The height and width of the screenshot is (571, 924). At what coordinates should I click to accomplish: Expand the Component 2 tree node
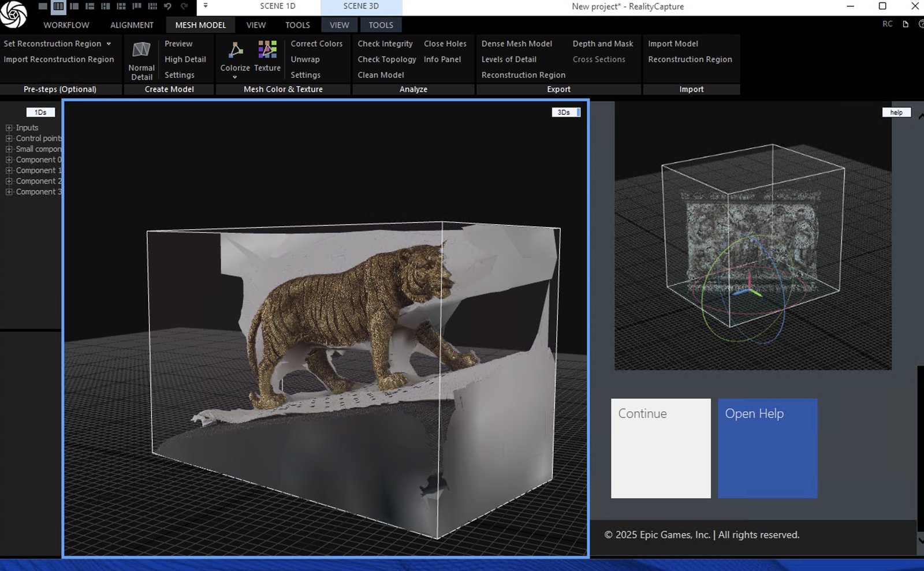pyautogui.click(x=9, y=181)
